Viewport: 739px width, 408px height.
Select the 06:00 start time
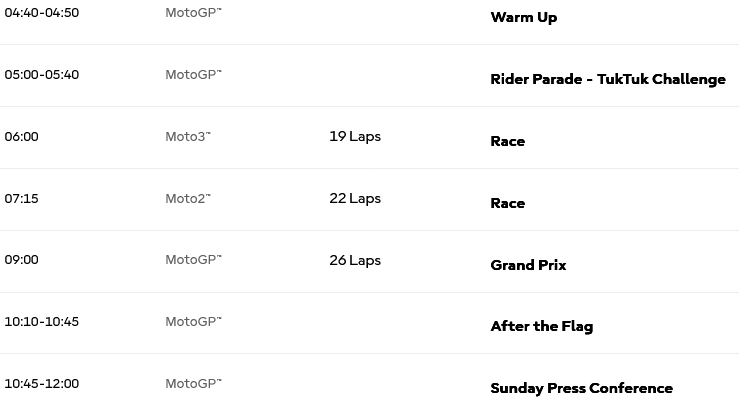tap(21, 137)
